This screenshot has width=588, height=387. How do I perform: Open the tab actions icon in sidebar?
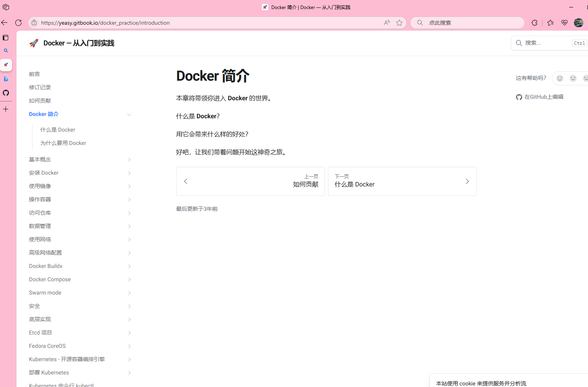(x=5, y=38)
